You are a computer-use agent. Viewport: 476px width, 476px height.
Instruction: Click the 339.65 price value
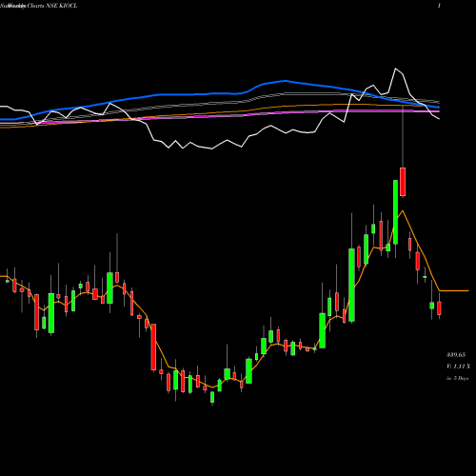click(456, 355)
